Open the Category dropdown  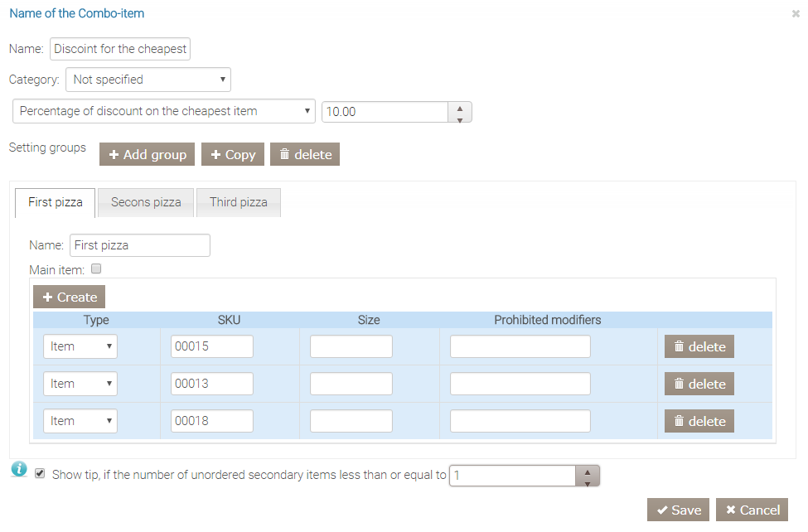[148, 80]
